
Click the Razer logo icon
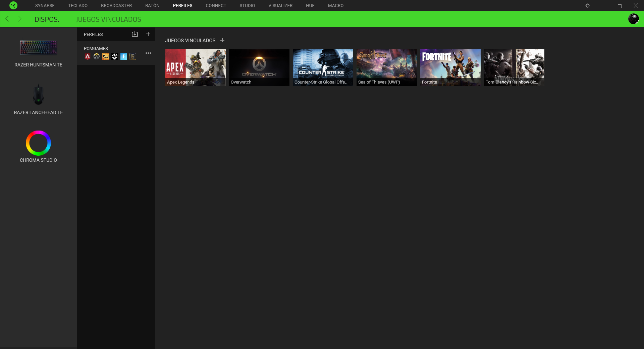(x=13, y=5)
